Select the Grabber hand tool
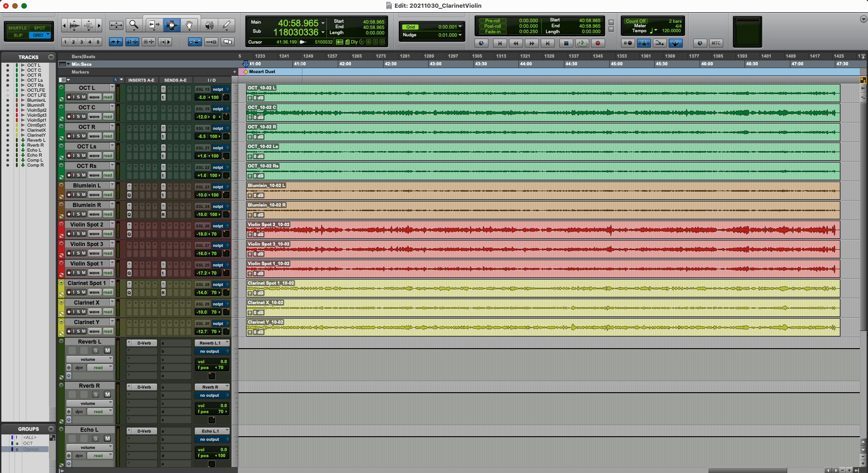 [x=190, y=25]
